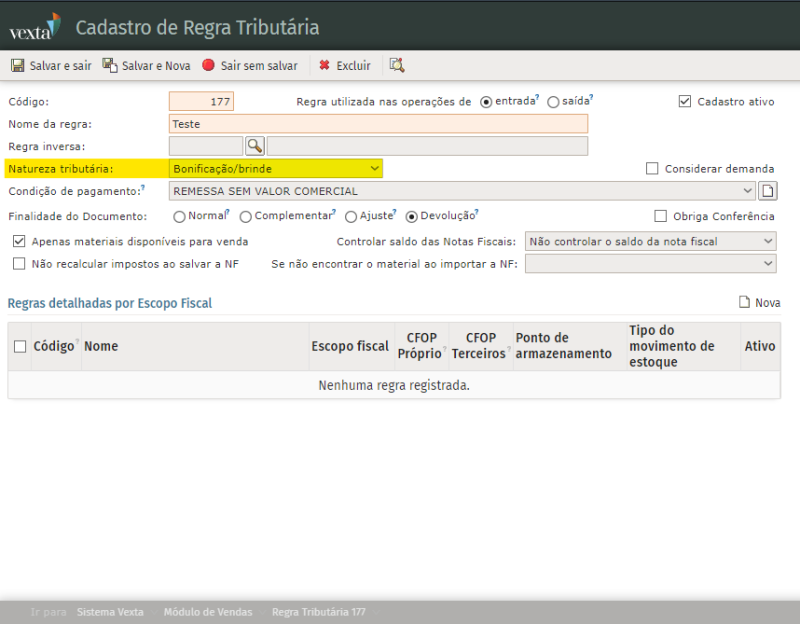Click the Nome da regra text field
The height and width of the screenshot is (624, 800).
tap(378, 124)
